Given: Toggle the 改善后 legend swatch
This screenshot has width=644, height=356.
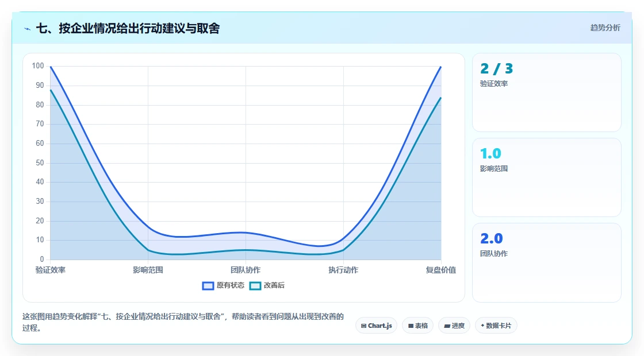Looking at the screenshot, I should (255, 286).
